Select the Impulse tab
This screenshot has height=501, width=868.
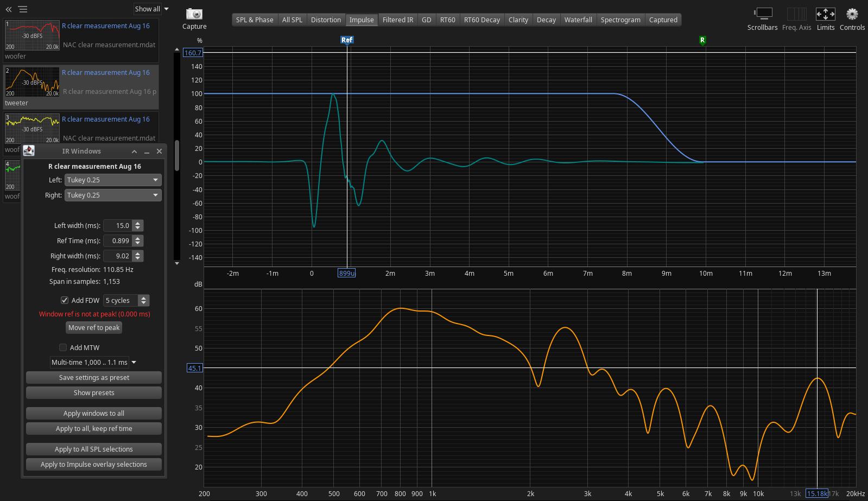click(x=362, y=20)
